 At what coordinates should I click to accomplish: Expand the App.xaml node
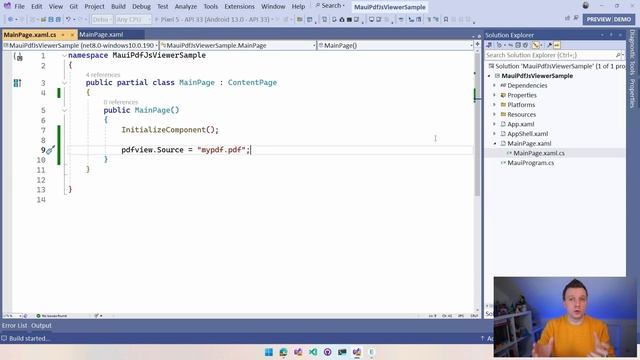495,124
